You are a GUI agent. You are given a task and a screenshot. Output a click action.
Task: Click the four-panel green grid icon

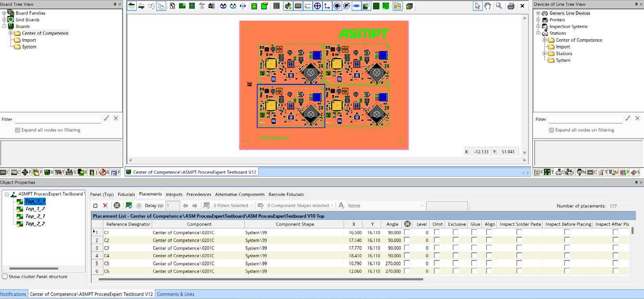[x=192, y=6]
